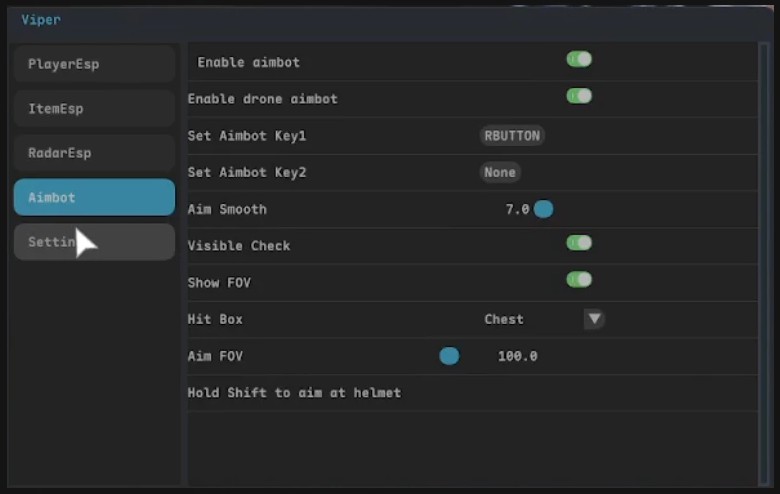Expand the Hit Box dropdown arrow
The width and height of the screenshot is (780, 494).
point(594,319)
